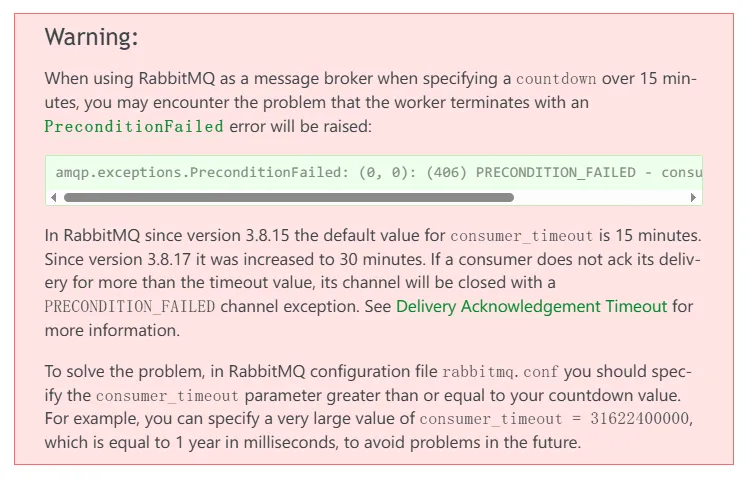Screen dimensions: 746x480
Task: Click the scroll-right arrow of the code block
Action: (693, 197)
